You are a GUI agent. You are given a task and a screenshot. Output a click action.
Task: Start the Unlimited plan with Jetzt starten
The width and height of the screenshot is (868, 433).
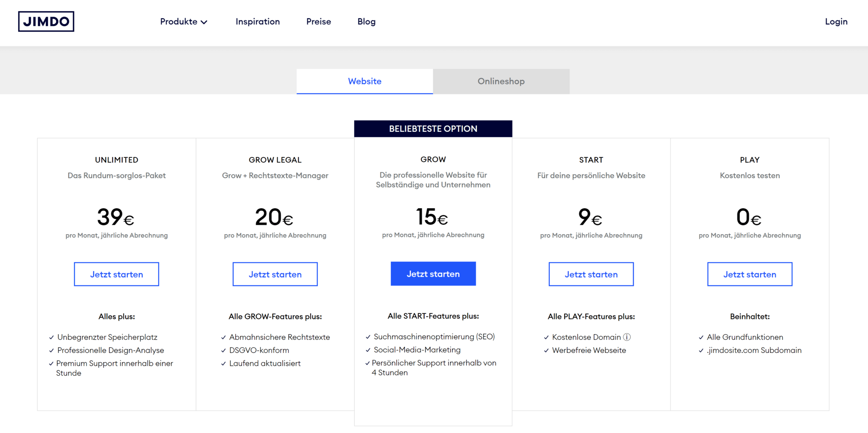[117, 274]
